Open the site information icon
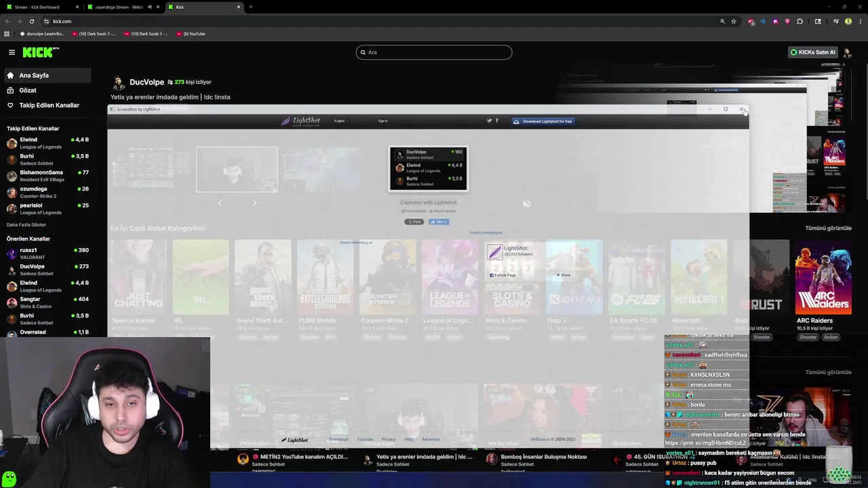This screenshot has height=488, width=868. pos(46,21)
